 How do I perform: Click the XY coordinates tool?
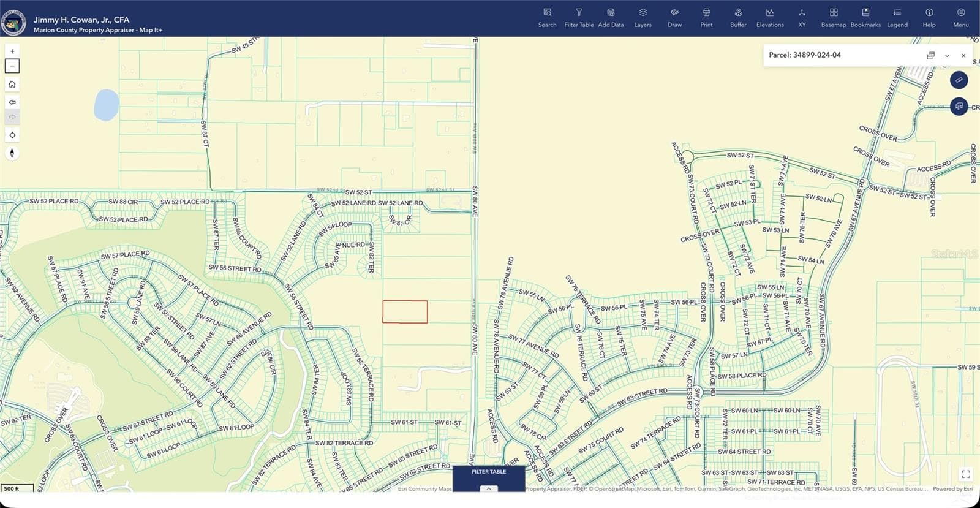[x=802, y=18]
